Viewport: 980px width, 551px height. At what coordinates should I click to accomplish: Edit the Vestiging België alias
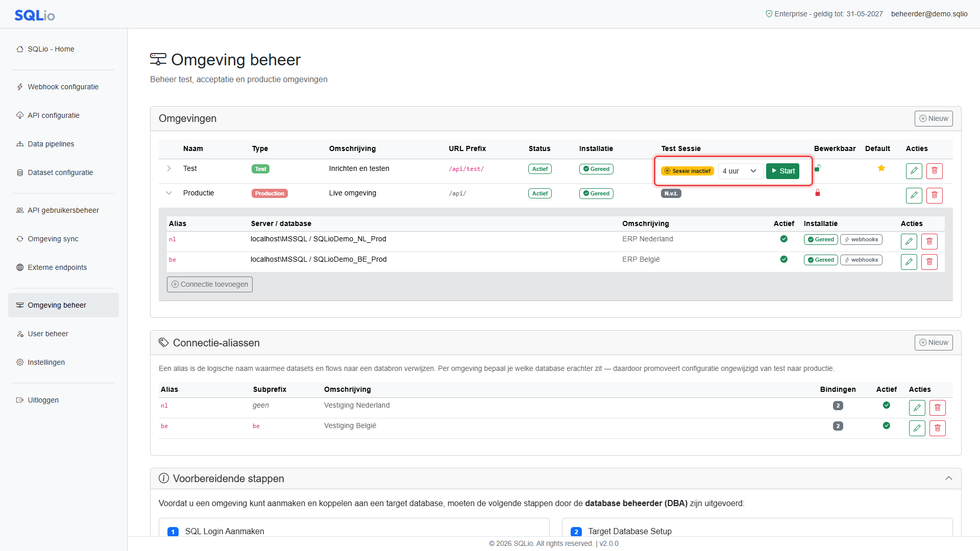click(917, 428)
